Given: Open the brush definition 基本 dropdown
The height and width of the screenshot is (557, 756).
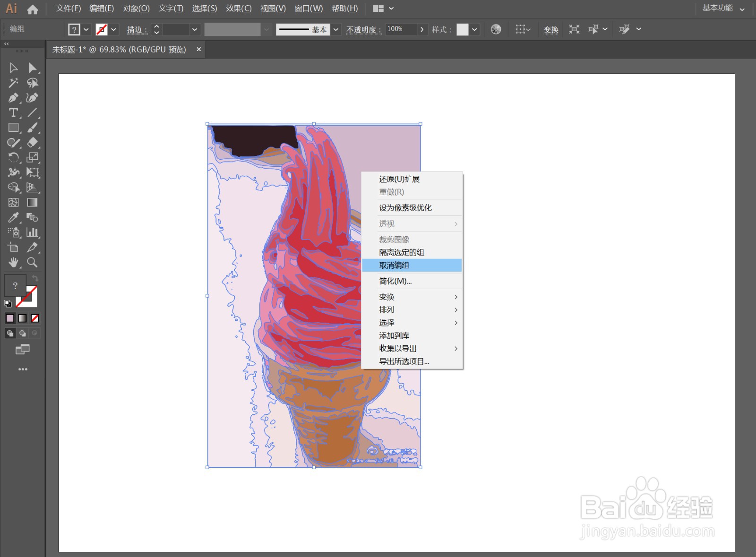Looking at the screenshot, I should point(336,29).
